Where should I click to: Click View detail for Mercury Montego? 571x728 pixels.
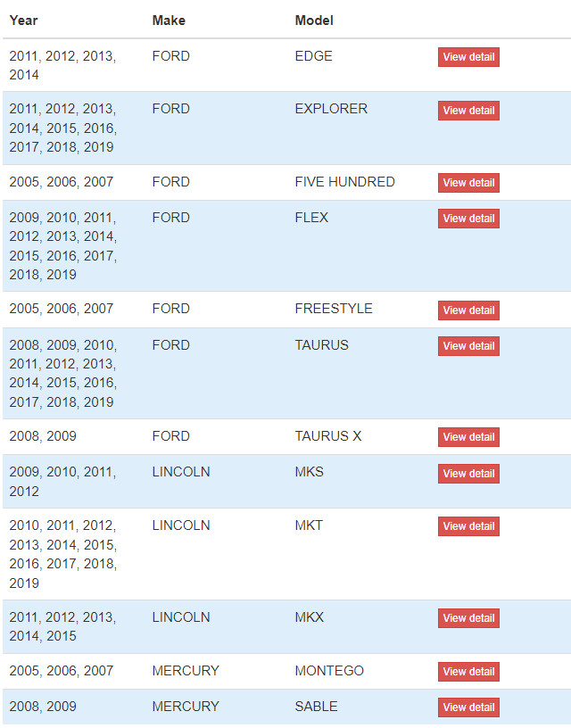[x=468, y=672]
